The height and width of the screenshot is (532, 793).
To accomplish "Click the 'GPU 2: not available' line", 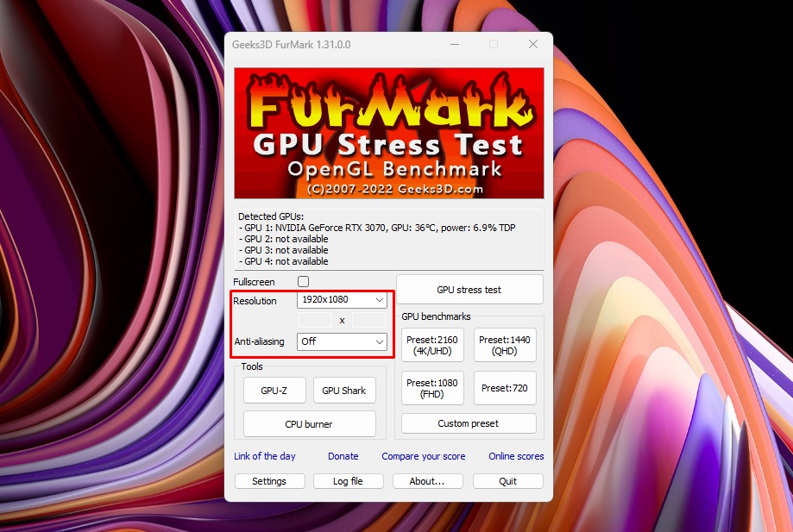I will 284,239.
